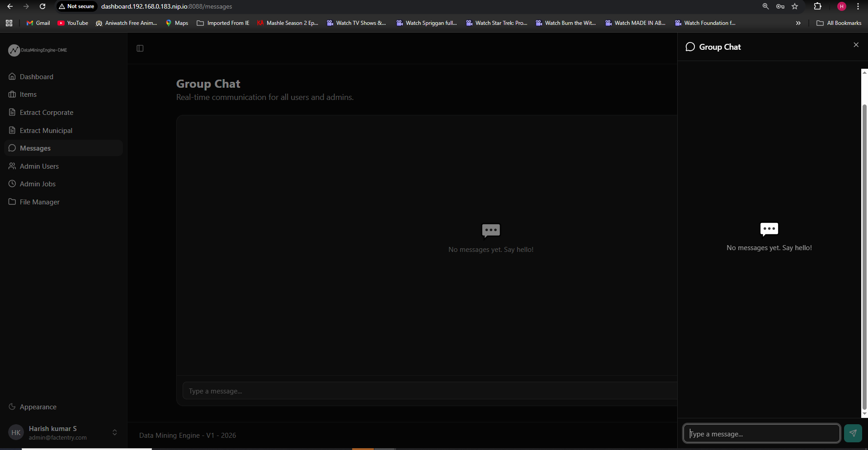This screenshot has height=450, width=868.
Task: Click the Dashboard home icon
Action: (x=12, y=76)
